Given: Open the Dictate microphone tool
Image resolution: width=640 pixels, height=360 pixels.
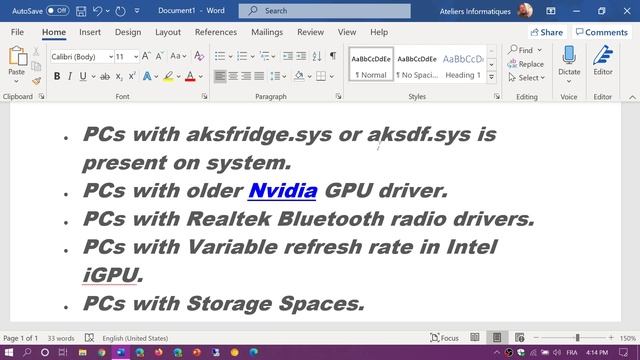Looking at the screenshot, I should 569,55.
